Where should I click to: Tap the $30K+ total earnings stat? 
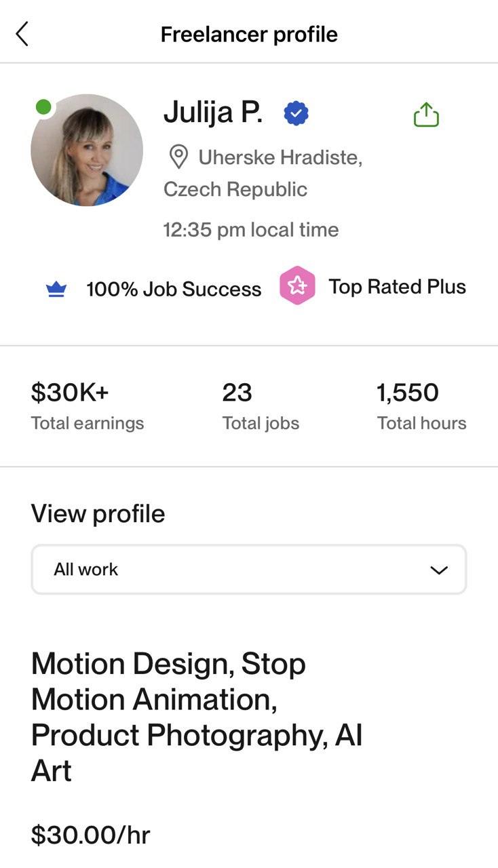[87, 406]
